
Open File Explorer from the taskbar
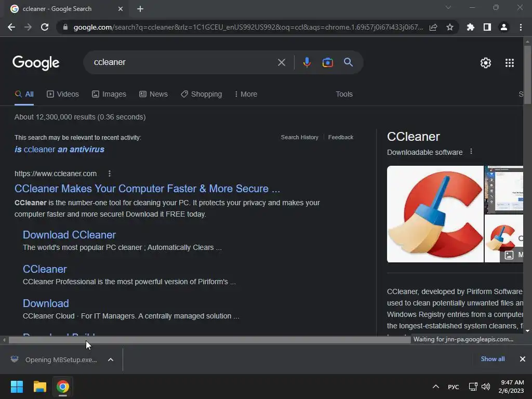(x=39, y=387)
